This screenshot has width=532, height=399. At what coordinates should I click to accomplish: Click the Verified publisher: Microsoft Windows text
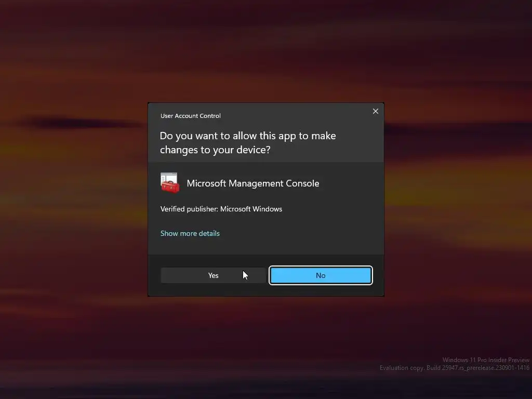tap(221, 209)
